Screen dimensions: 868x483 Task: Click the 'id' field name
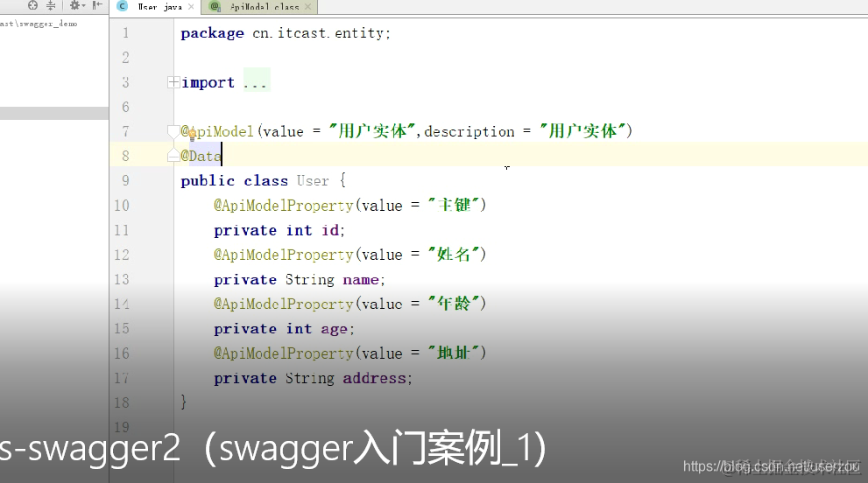(330, 230)
